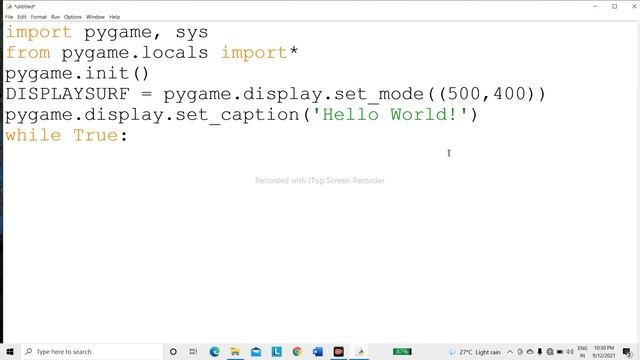Open the notification center icon
Screen dimensions: 640x360
(x=627, y=352)
